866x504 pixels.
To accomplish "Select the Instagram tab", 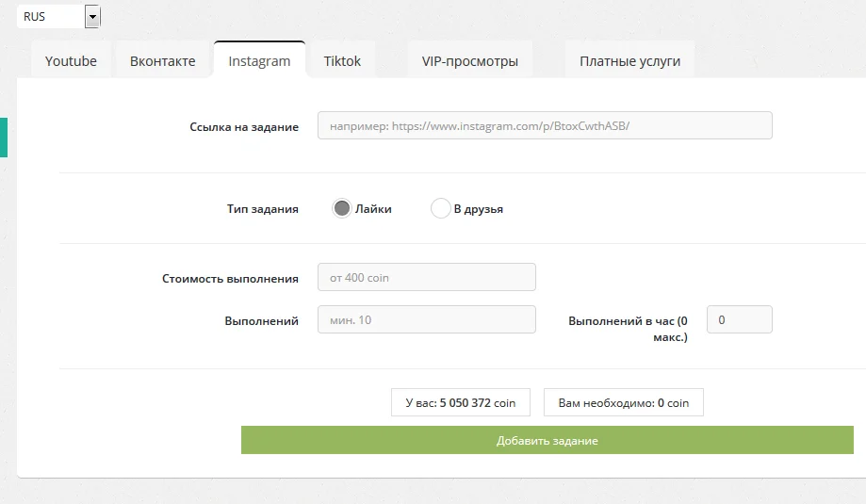I will tap(259, 60).
